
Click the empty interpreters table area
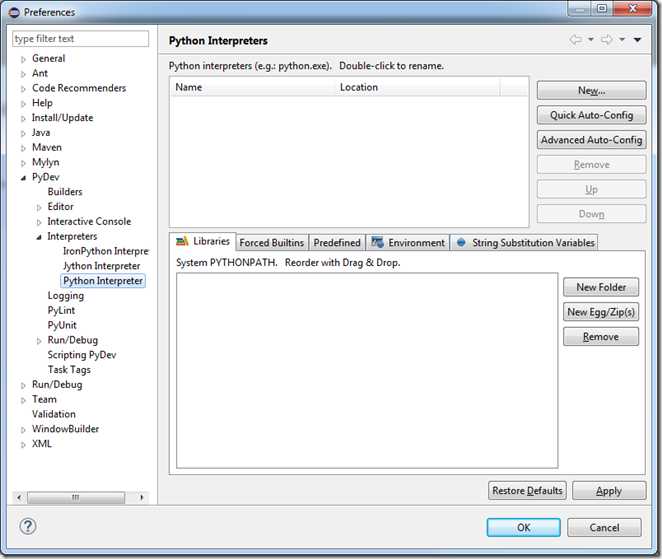coord(349,161)
